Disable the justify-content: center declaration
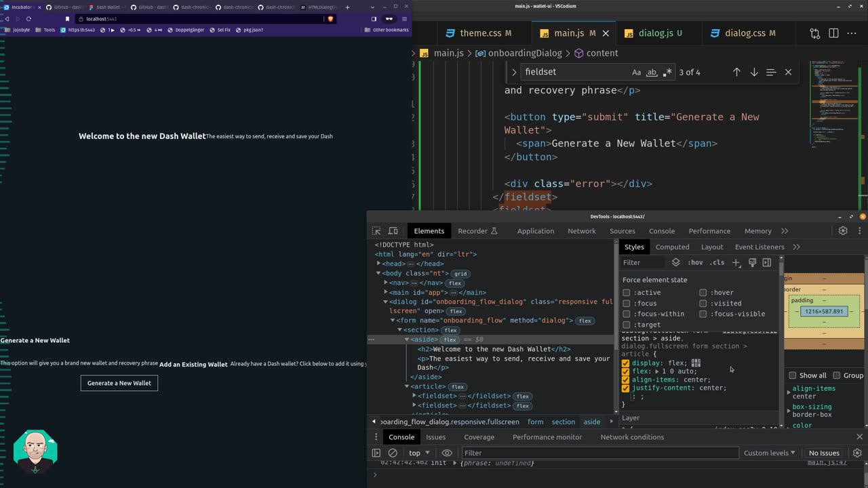Image resolution: width=868 pixels, height=488 pixels. [625, 388]
